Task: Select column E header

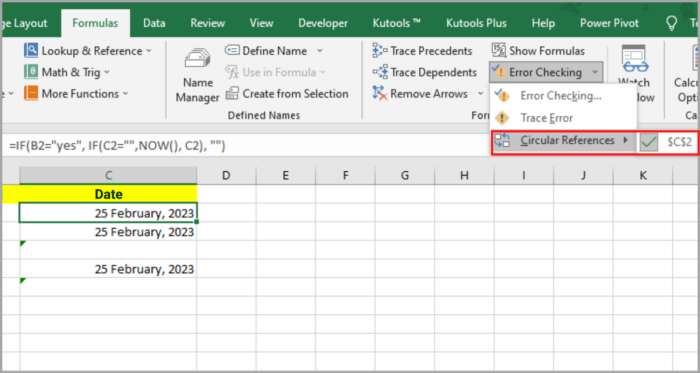Action: [x=286, y=175]
